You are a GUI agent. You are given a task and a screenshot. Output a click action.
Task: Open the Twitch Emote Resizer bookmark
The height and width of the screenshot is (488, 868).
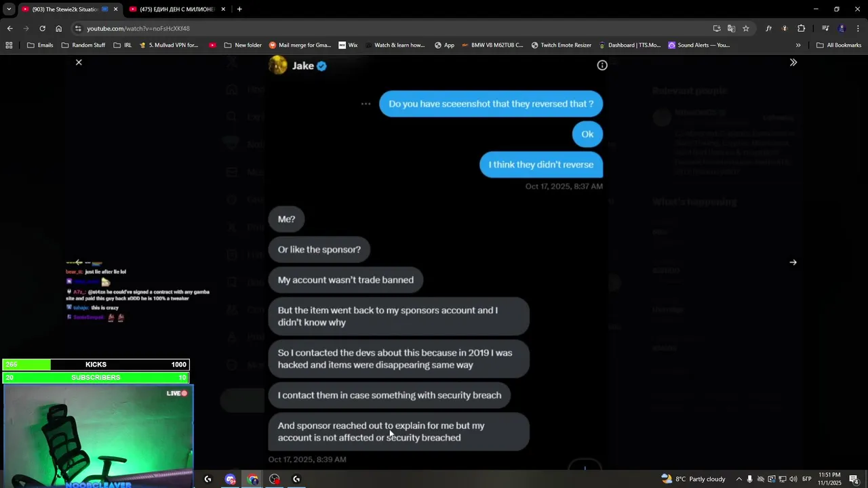pyautogui.click(x=561, y=45)
